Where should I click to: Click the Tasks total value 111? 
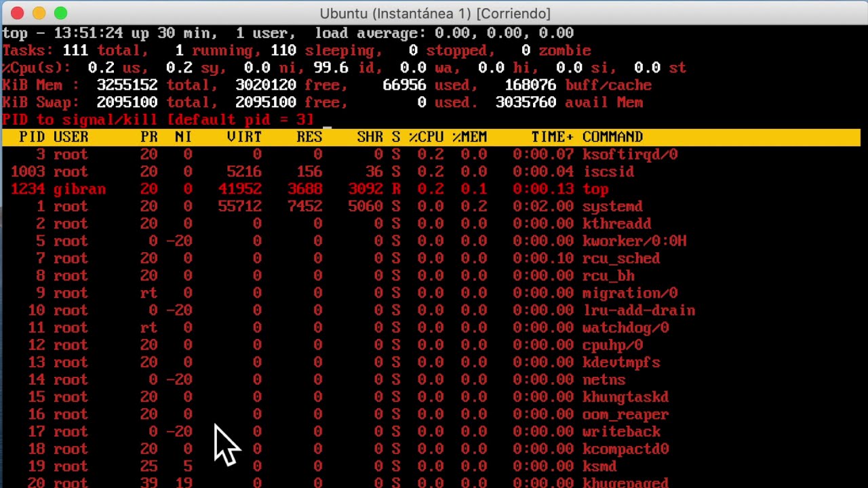click(75, 51)
